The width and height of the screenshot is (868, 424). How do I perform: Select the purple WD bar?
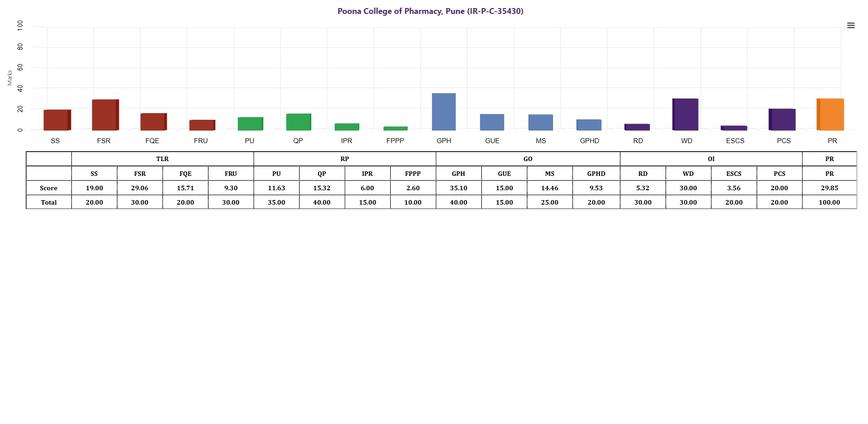[x=685, y=114]
